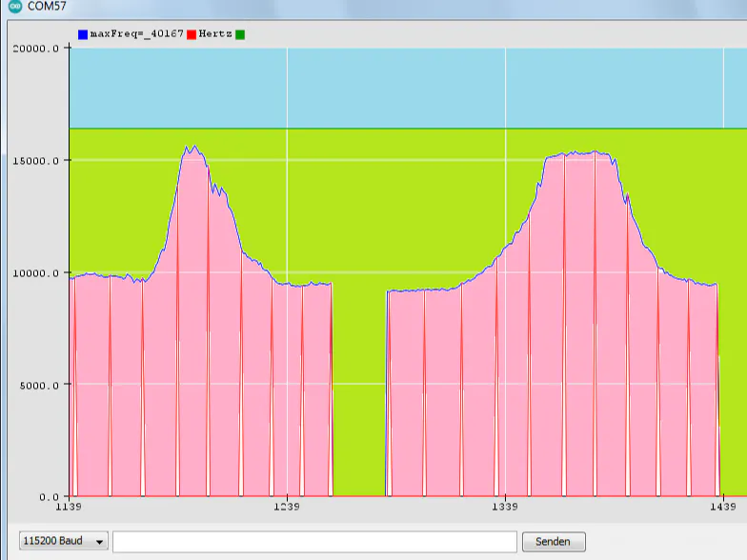Click the blue maxFreq legend square
Screen dimensions: 747x560
coord(83,34)
